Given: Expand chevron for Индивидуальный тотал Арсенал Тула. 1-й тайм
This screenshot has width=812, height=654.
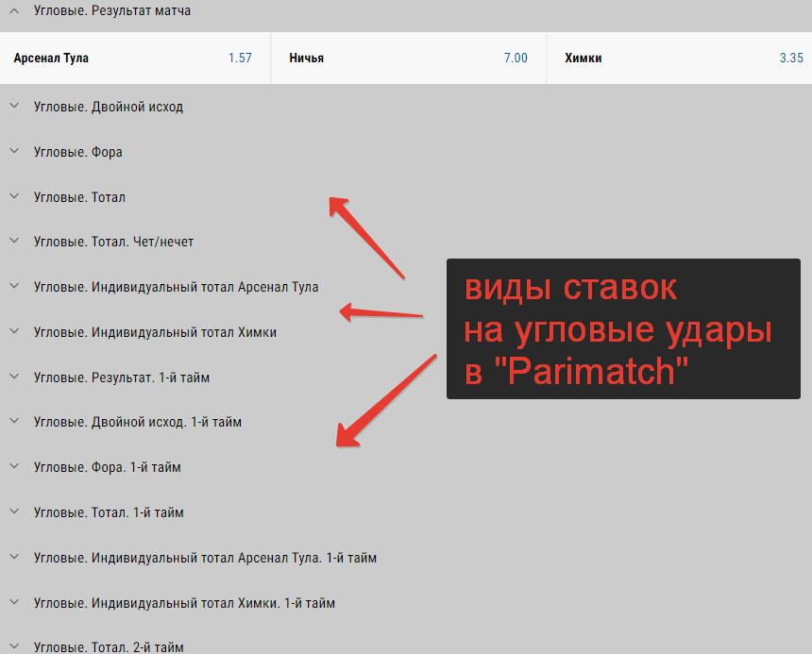Looking at the screenshot, I should click(14, 557).
